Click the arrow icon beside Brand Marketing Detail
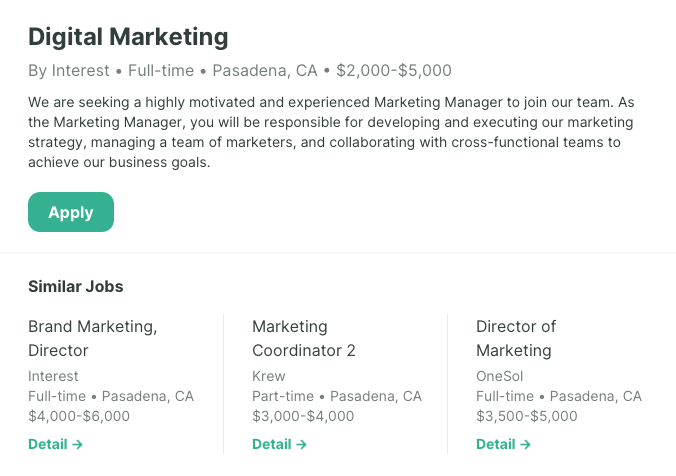Screen dimensions: 676x476 pyautogui.click(x=78, y=444)
